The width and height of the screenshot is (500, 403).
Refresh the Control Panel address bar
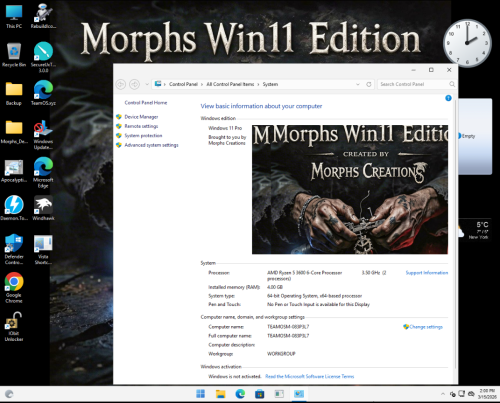click(369, 84)
